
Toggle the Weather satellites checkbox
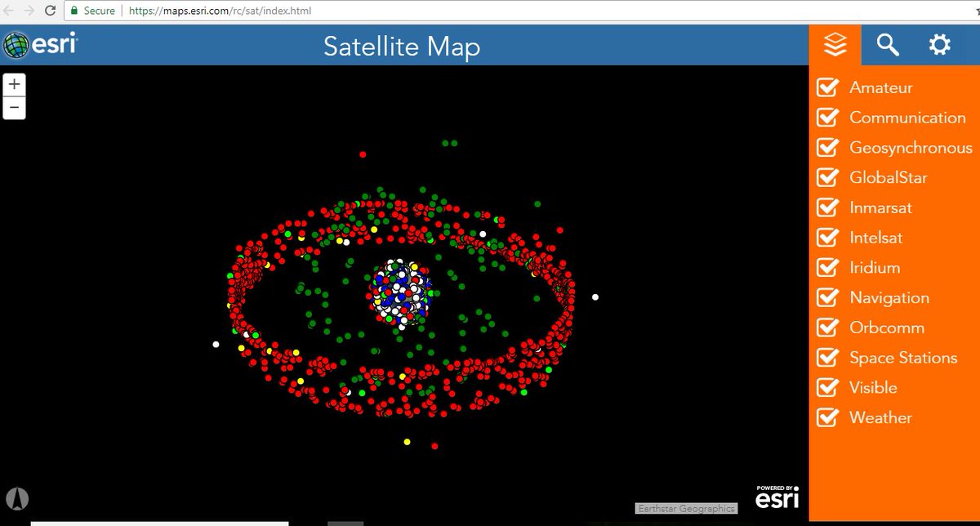point(827,417)
